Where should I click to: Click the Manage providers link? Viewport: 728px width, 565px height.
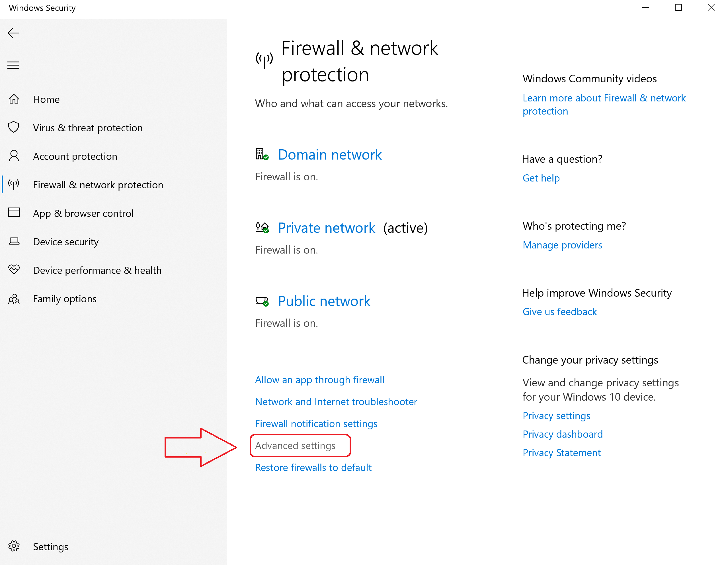pyautogui.click(x=562, y=245)
